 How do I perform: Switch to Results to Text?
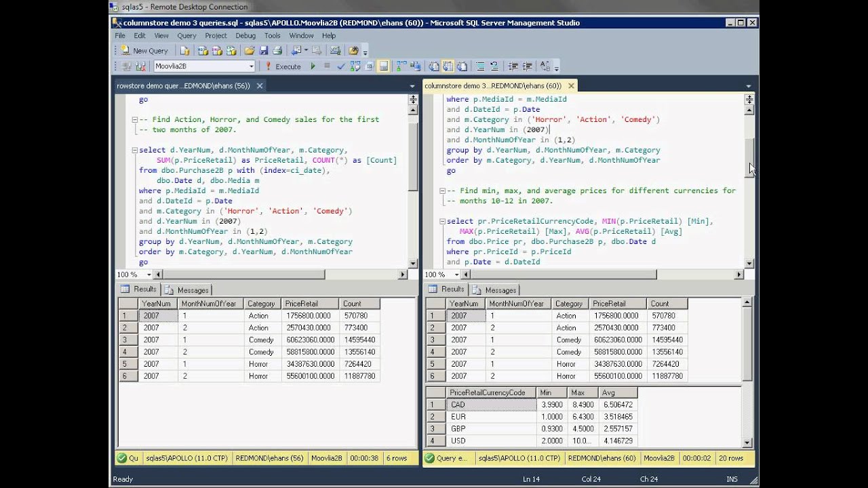(x=434, y=66)
